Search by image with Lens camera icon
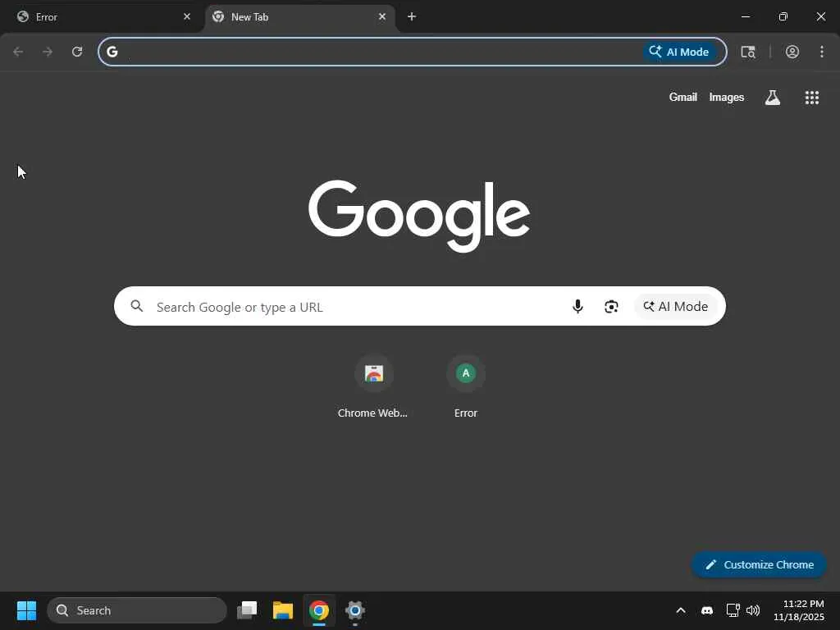 coord(611,306)
